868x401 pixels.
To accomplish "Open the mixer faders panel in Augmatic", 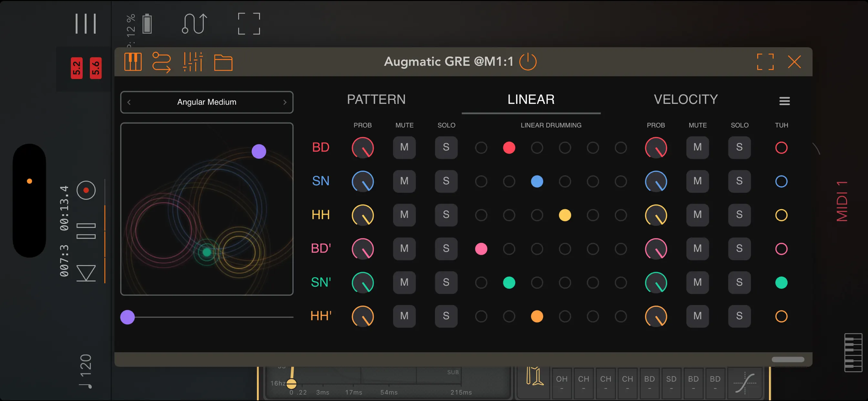I will coord(193,62).
